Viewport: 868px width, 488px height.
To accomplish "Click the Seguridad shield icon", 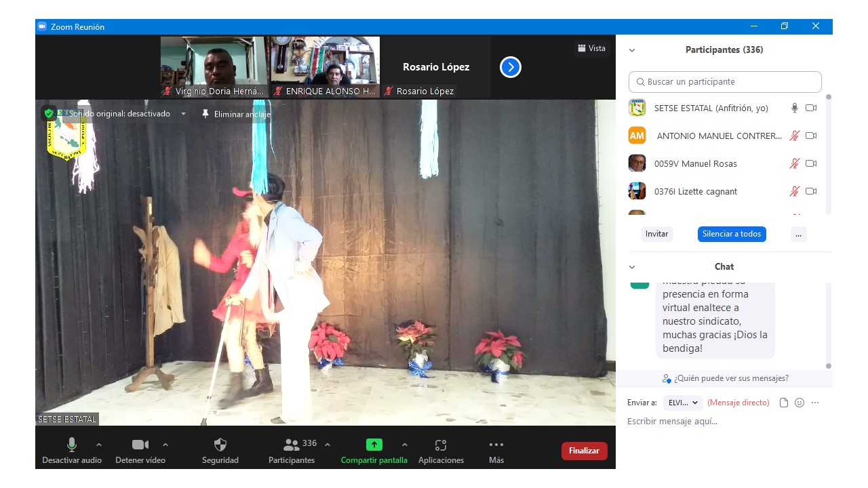I will tap(220, 445).
